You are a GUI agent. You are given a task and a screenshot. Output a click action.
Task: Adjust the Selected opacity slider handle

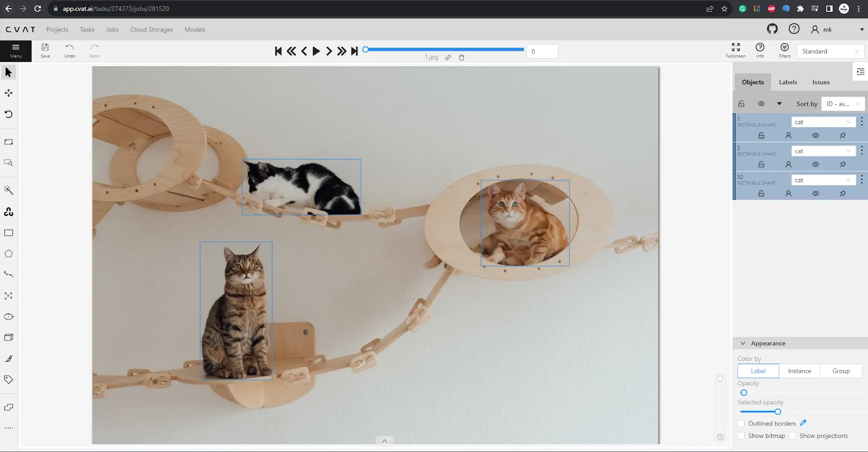pyautogui.click(x=777, y=412)
